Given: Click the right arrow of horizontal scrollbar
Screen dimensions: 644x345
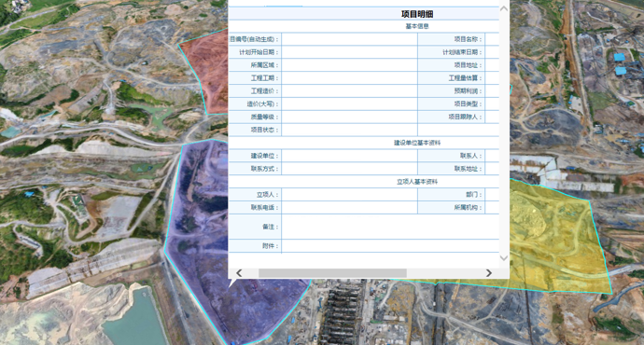Looking at the screenshot, I should pos(489,273).
